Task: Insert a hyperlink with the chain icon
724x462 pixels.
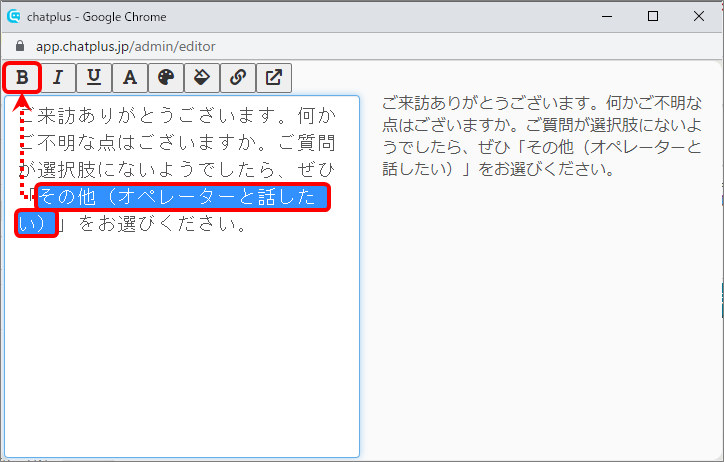Action: coord(238,78)
